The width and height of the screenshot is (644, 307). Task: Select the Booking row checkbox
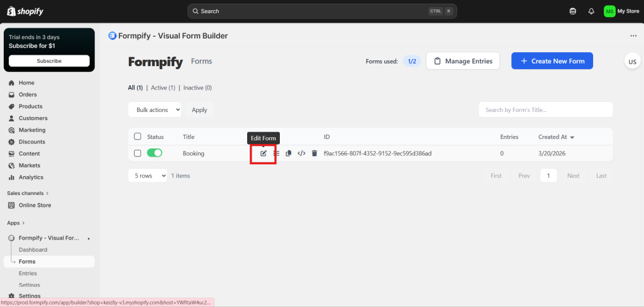[138, 153]
